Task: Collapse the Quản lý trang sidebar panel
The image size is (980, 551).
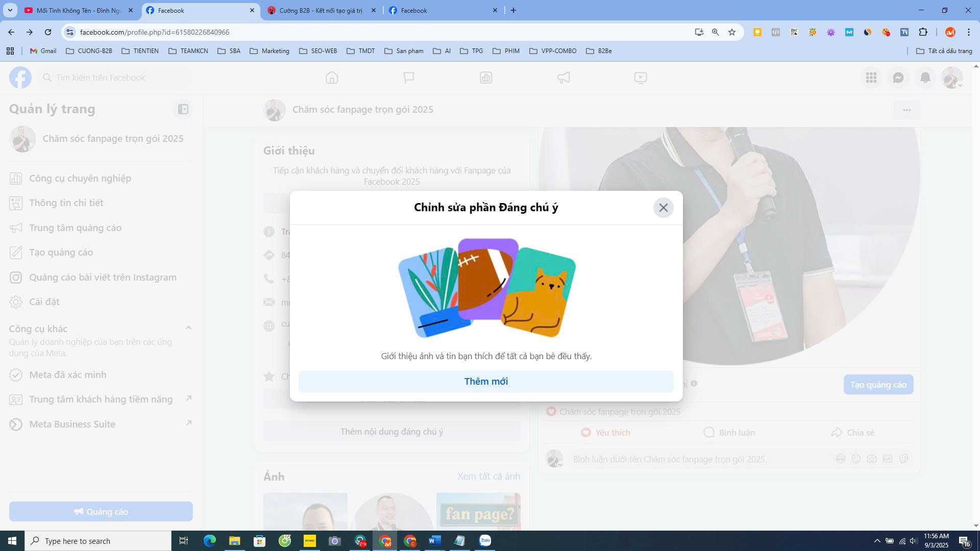Action: click(x=183, y=109)
